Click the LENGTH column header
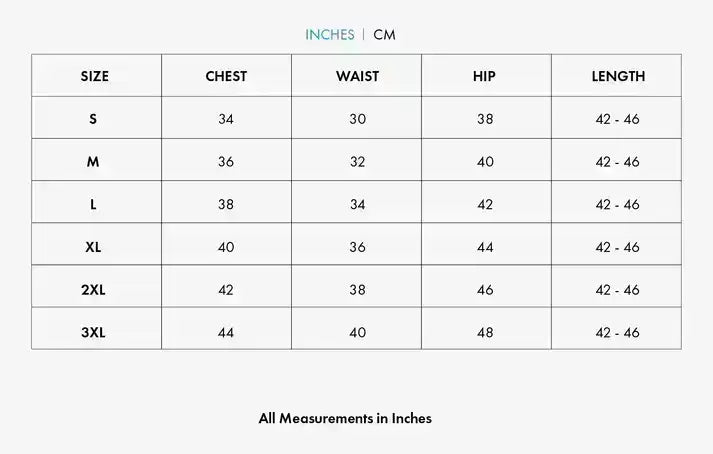Screen dimensions: 713x454 (x=618, y=76)
